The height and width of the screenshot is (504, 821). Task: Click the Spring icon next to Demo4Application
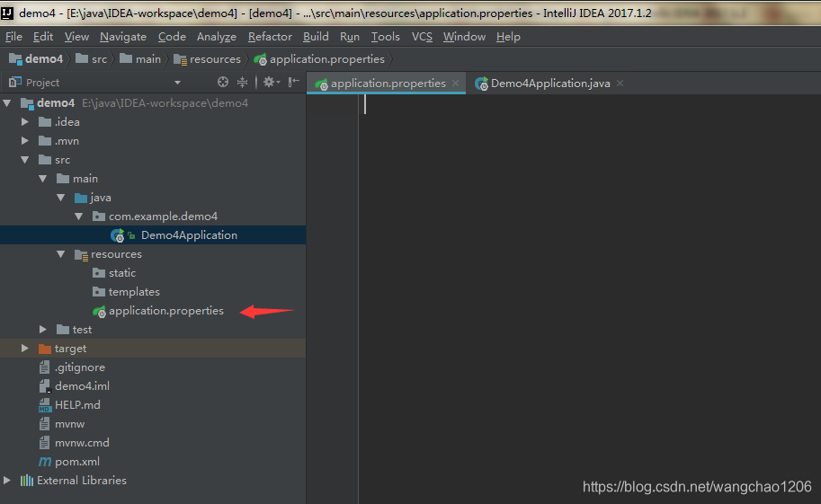coord(117,235)
